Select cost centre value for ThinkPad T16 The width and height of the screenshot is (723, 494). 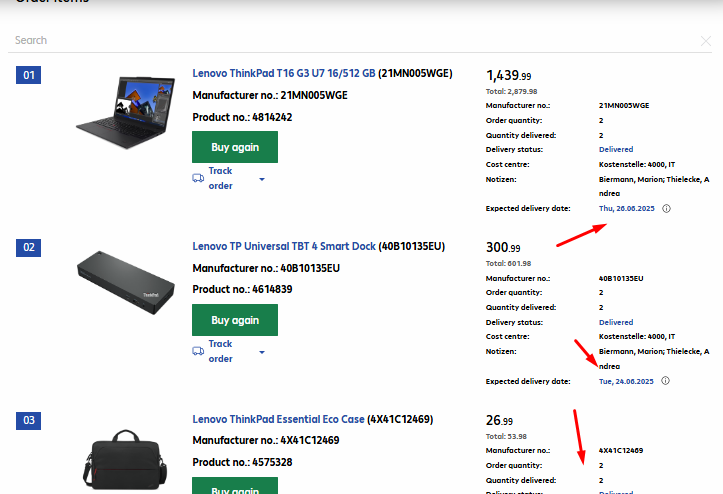pyautogui.click(x=636, y=164)
